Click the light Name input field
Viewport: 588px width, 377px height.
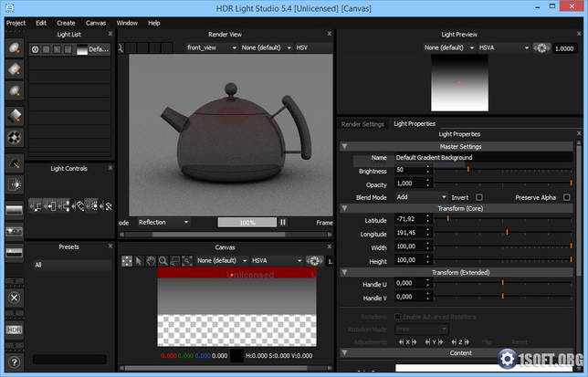pos(484,157)
